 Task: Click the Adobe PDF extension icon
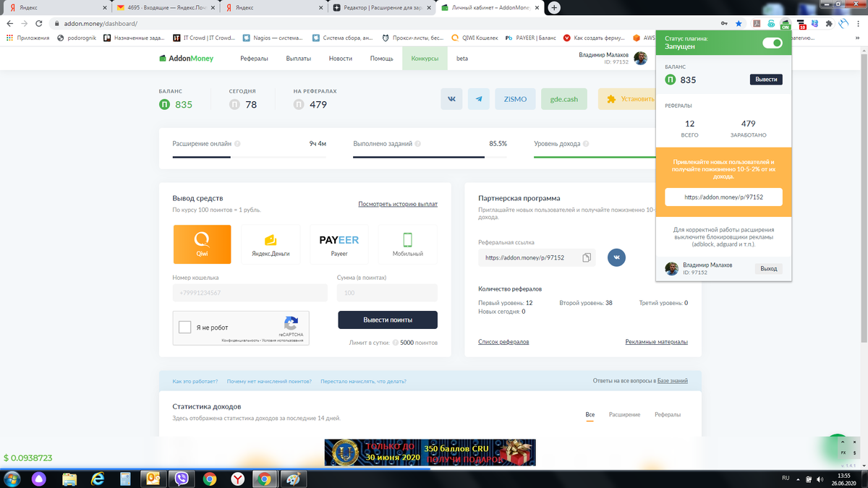pos(757,23)
